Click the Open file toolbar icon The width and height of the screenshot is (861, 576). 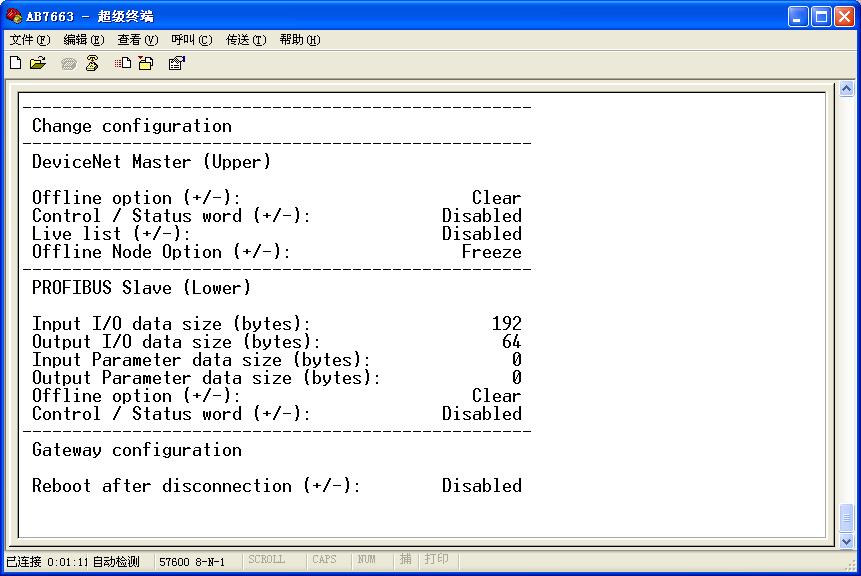click(x=38, y=63)
